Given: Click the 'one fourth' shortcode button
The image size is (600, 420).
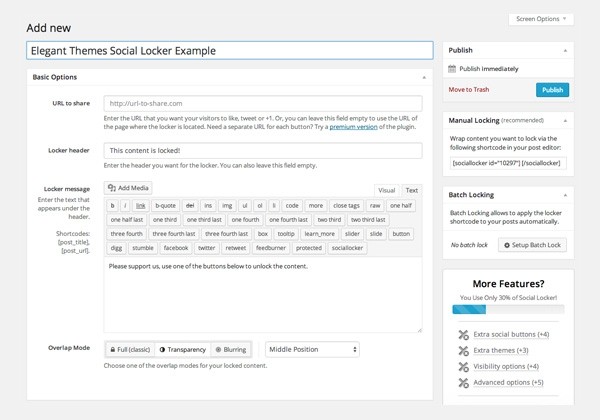Looking at the screenshot, I should [245, 220].
